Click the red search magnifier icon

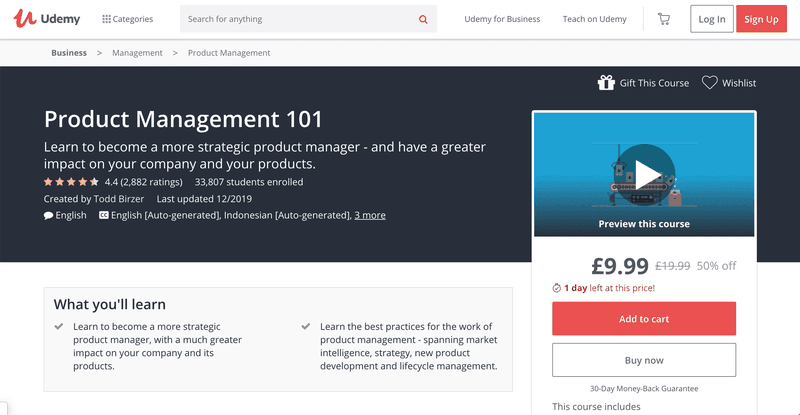click(x=423, y=19)
